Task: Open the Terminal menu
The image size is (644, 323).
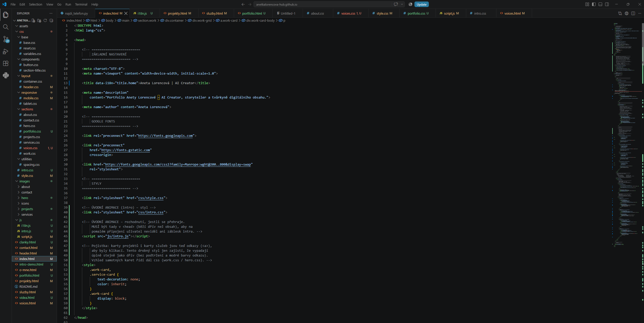Action: (x=81, y=4)
